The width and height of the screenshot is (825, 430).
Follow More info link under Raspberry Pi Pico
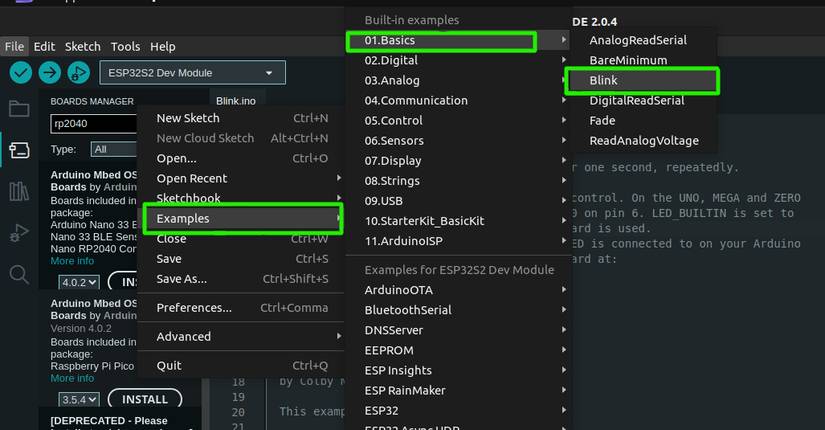[x=72, y=378]
